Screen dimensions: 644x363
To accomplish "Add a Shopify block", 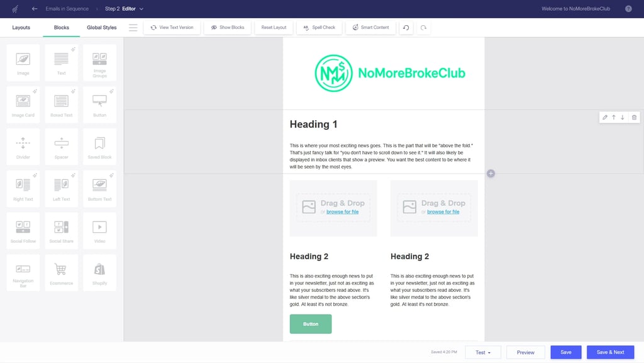I will pos(99,272).
